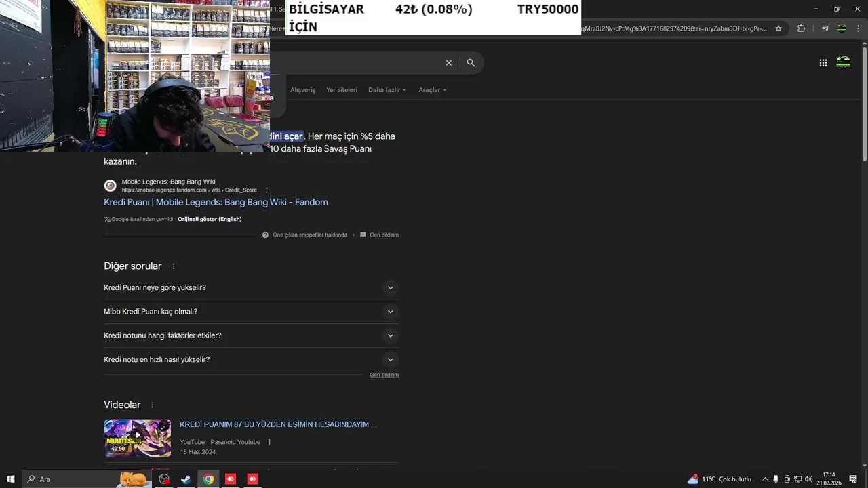Open the three-dot menu beside Diğer sorular
Image resolution: width=868 pixels, height=488 pixels.
click(174, 266)
